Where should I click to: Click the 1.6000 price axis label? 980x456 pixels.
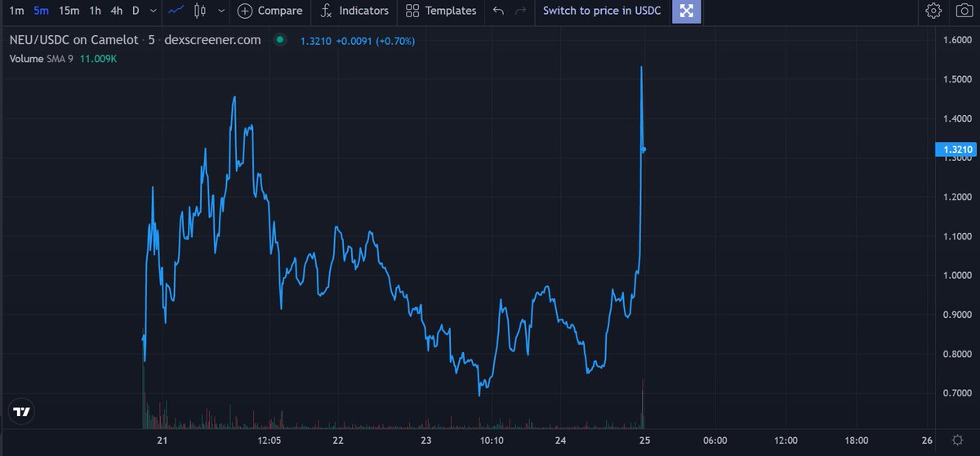click(x=955, y=40)
